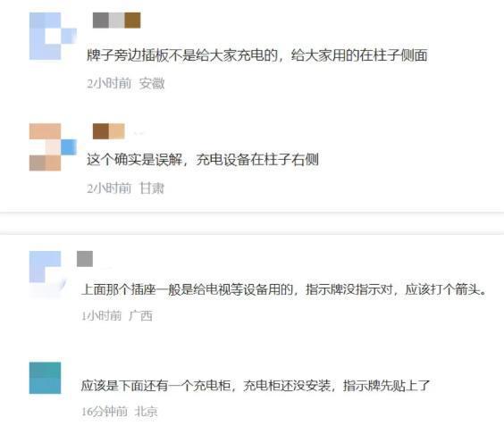Click the 北京 location label

click(146, 412)
